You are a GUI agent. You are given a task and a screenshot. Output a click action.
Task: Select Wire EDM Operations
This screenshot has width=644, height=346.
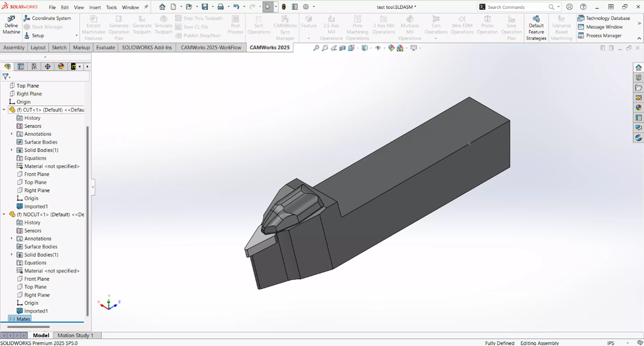(462, 25)
